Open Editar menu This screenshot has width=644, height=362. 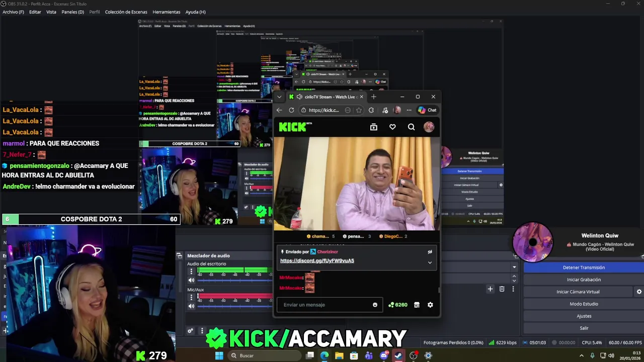pyautogui.click(x=35, y=12)
